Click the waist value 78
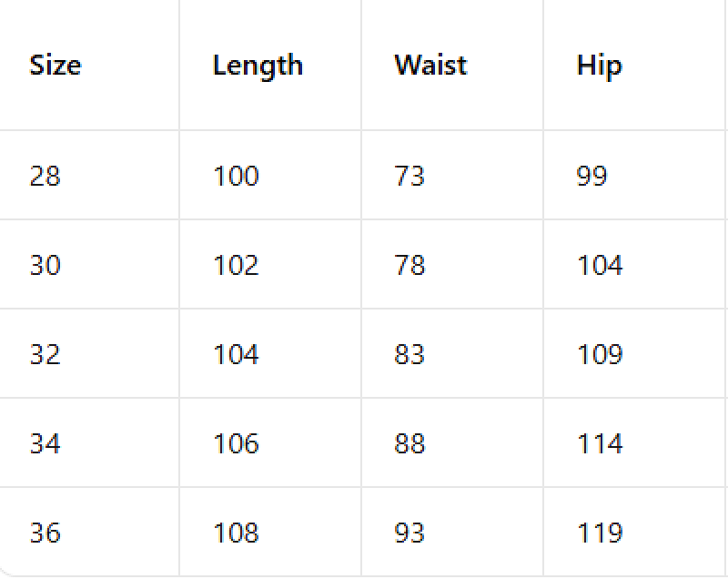The height and width of the screenshot is (579, 728). tap(409, 265)
